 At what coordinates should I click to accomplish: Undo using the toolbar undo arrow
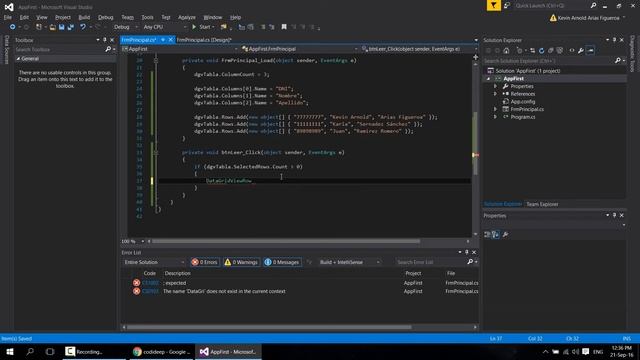(x=83, y=27)
